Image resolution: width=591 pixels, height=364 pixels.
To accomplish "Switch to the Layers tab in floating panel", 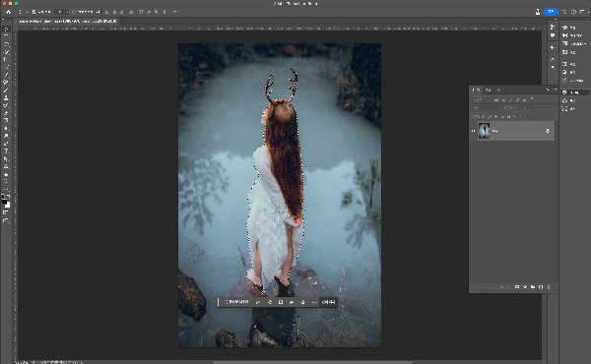I will click(x=476, y=90).
